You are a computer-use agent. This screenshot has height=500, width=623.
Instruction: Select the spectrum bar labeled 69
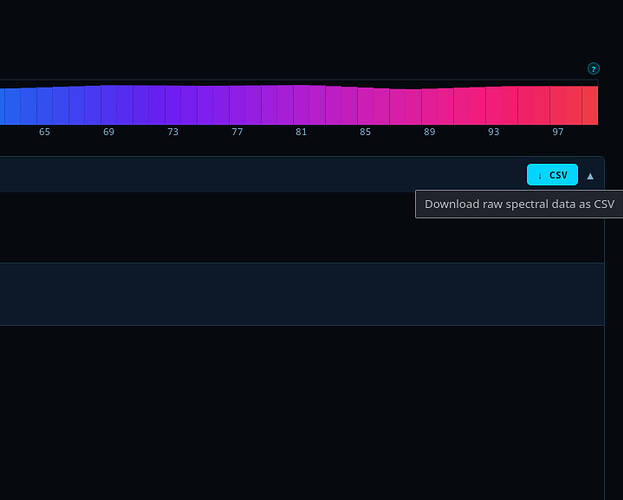pos(109,105)
